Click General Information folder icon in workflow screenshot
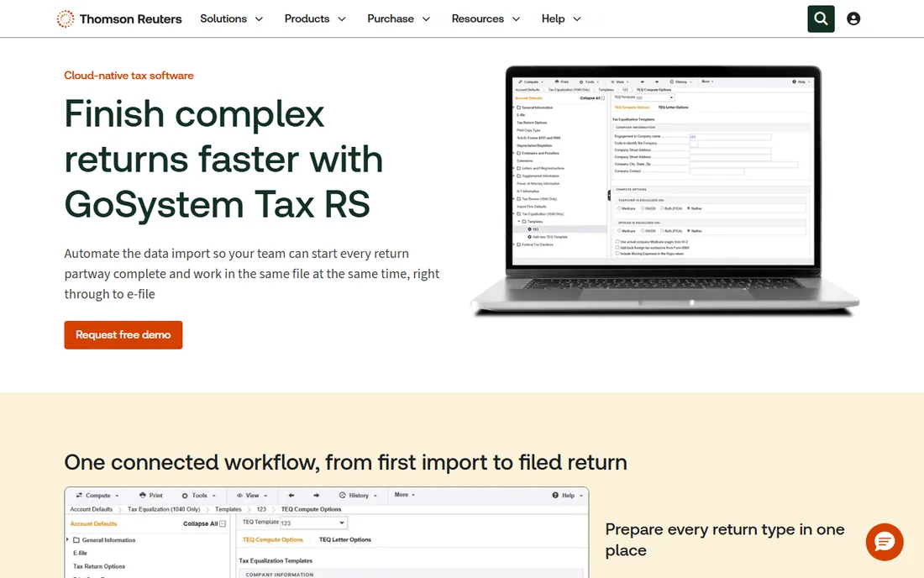924x578 pixels. [x=76, y=539]
